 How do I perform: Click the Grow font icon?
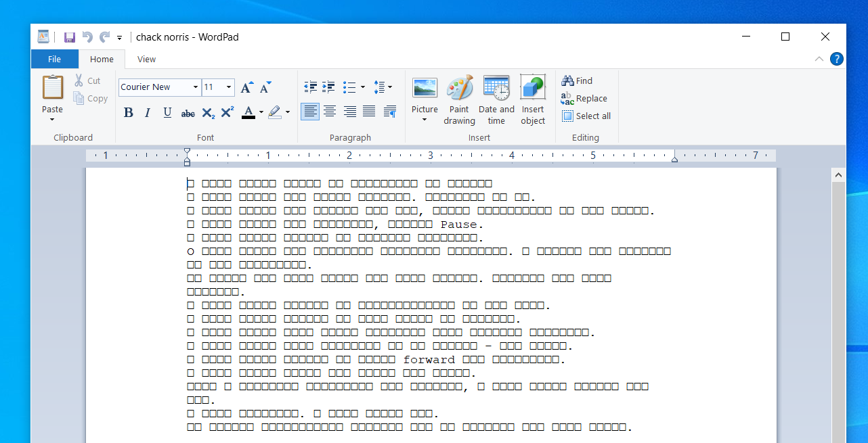pos(246,87)
